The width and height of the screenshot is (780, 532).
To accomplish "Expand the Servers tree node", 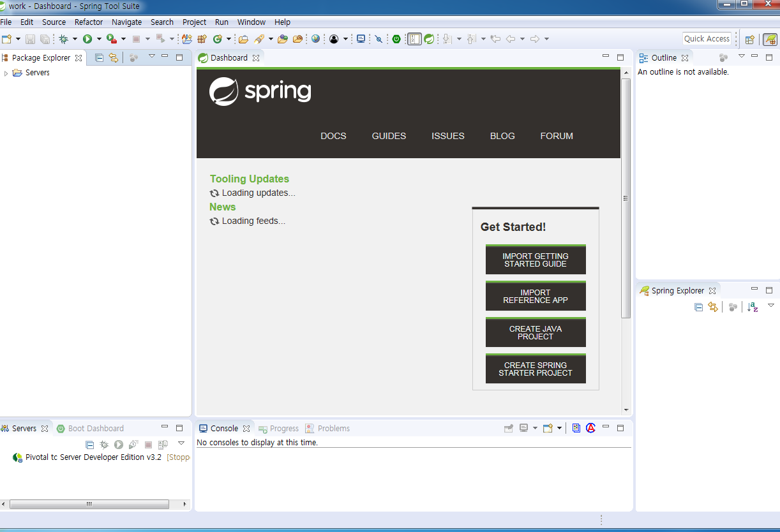I will [x=6, y=73].
